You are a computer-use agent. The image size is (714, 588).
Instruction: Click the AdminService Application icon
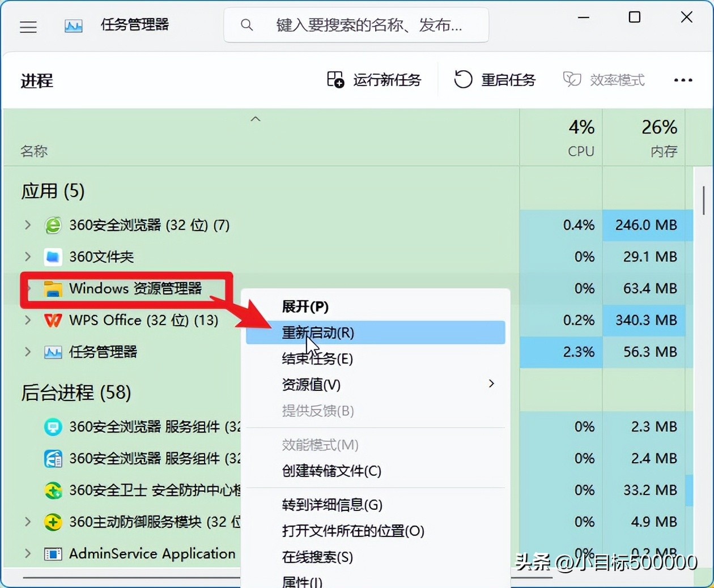point(53,554)
